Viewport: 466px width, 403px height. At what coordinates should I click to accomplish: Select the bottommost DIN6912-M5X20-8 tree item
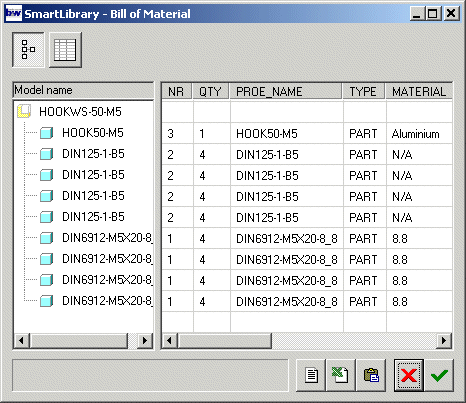click(107, 301)
